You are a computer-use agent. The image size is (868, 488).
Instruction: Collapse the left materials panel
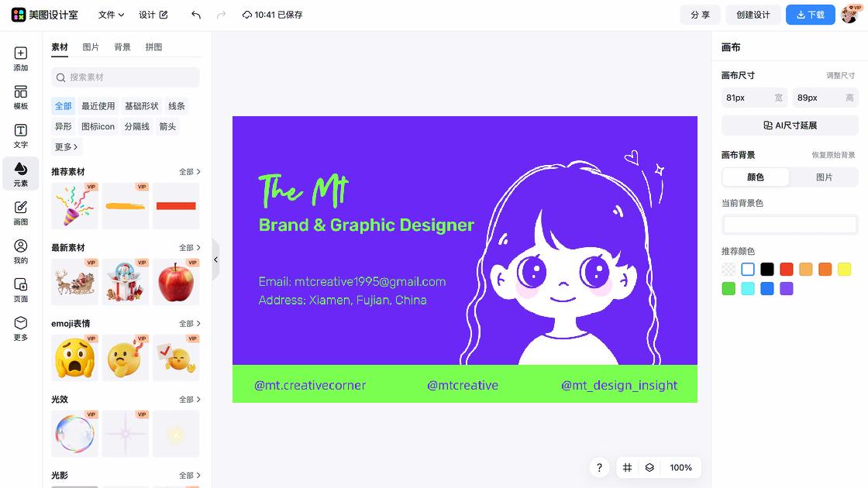215,260
